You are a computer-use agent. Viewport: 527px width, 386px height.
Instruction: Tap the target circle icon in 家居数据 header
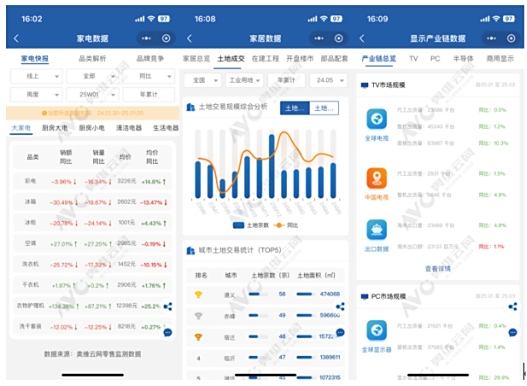pyautogui.click(x=339, y=38)
